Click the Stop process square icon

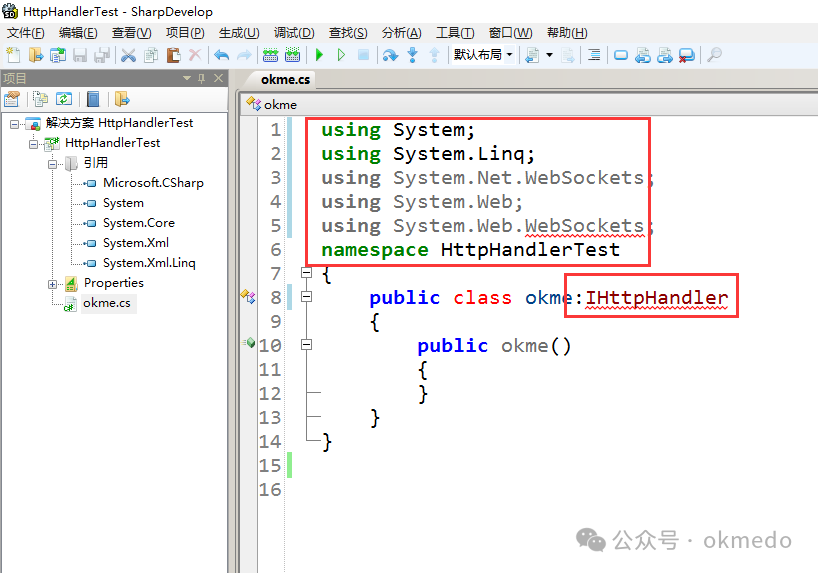pos(363,55)
